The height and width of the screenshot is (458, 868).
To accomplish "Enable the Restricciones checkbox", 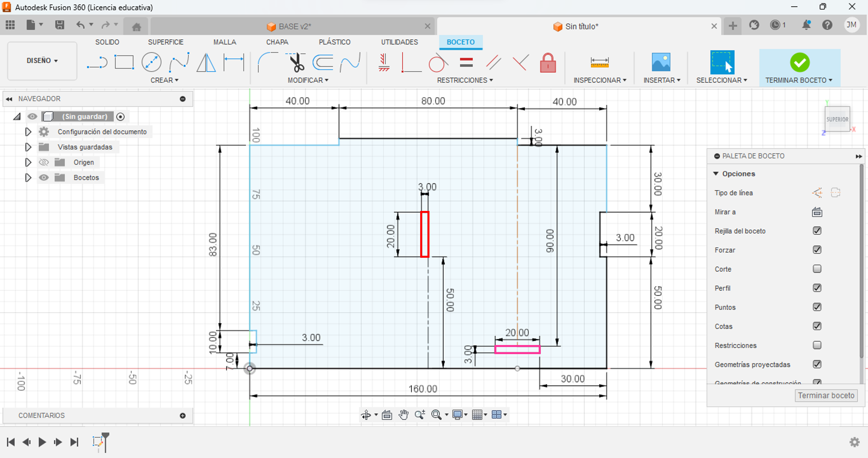I will click(817, 345).
